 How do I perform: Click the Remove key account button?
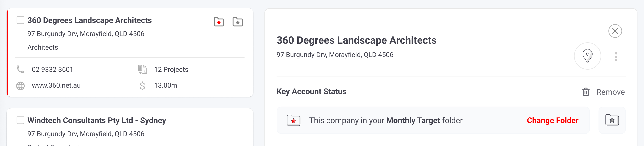[603, 92]
